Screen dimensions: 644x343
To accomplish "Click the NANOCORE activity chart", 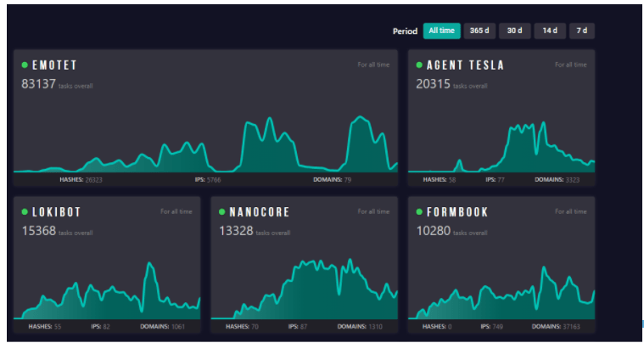I will tap(304, 289).
